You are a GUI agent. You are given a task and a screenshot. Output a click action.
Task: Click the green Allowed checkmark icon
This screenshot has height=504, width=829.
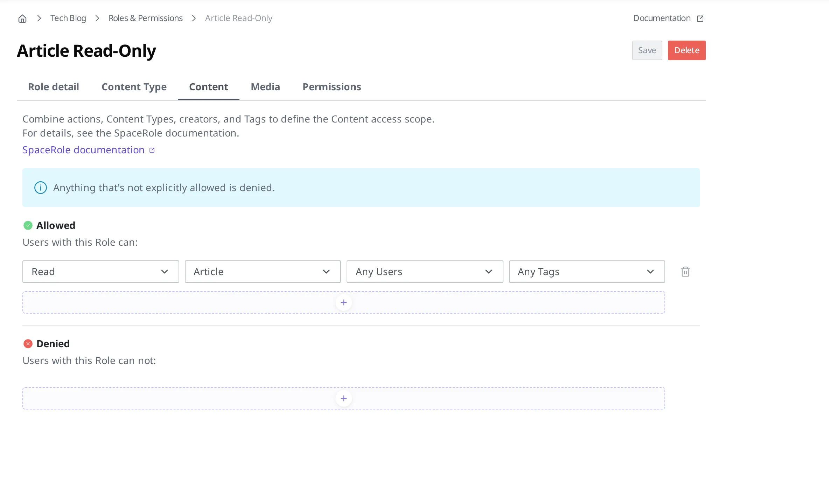28,225
